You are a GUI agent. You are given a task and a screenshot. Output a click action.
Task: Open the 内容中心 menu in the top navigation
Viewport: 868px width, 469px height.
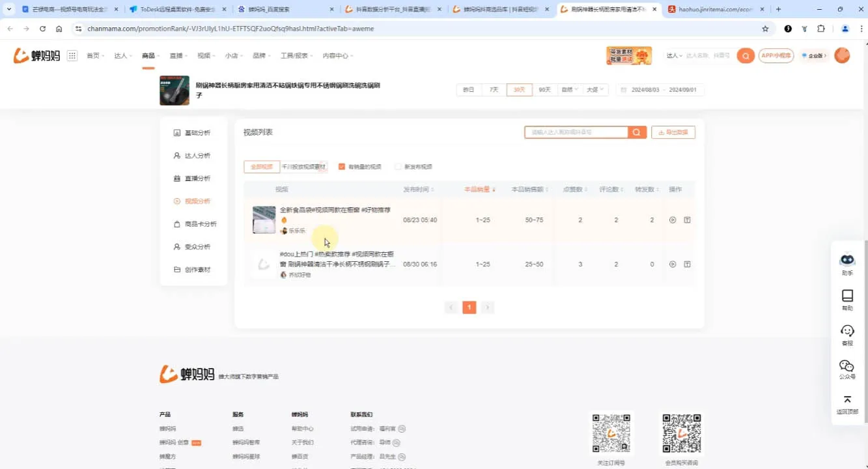point(337,55)
